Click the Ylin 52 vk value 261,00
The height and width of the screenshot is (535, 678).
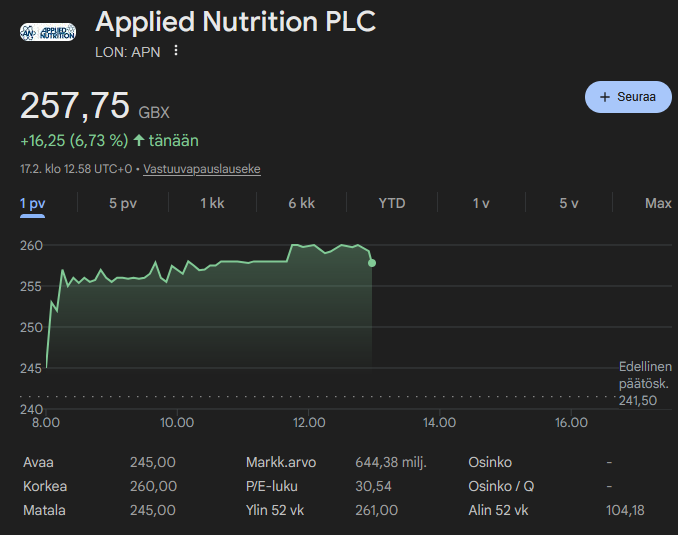(376, 510)
